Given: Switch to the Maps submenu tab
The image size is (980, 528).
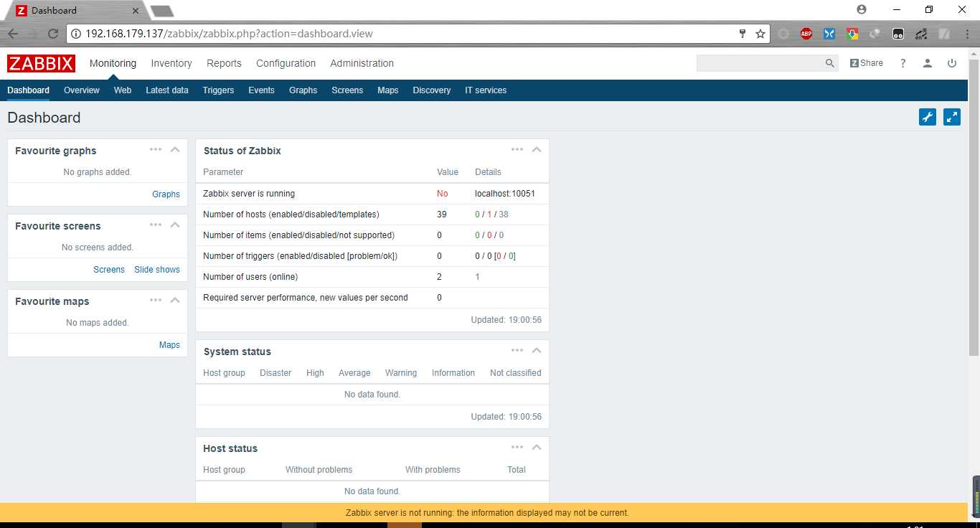Looking at the screenshot, I should pyautogui.click(x=387, y=90).
